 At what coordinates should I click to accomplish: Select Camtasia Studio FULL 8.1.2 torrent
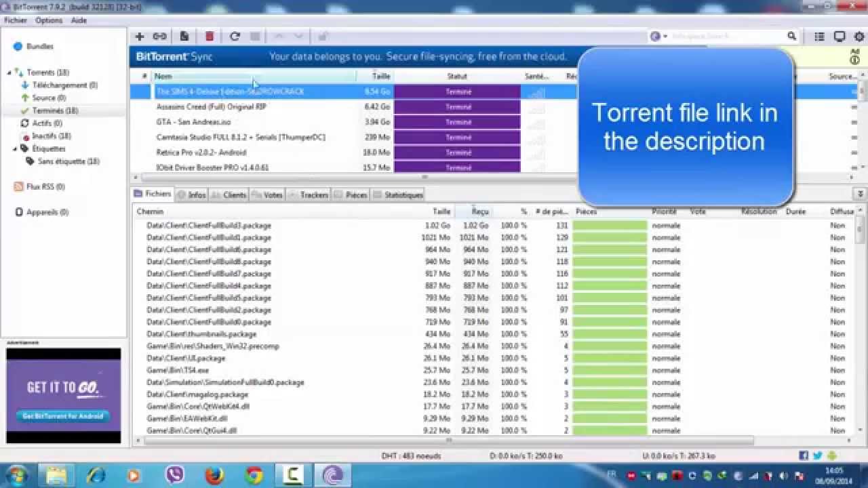(241, 138)
